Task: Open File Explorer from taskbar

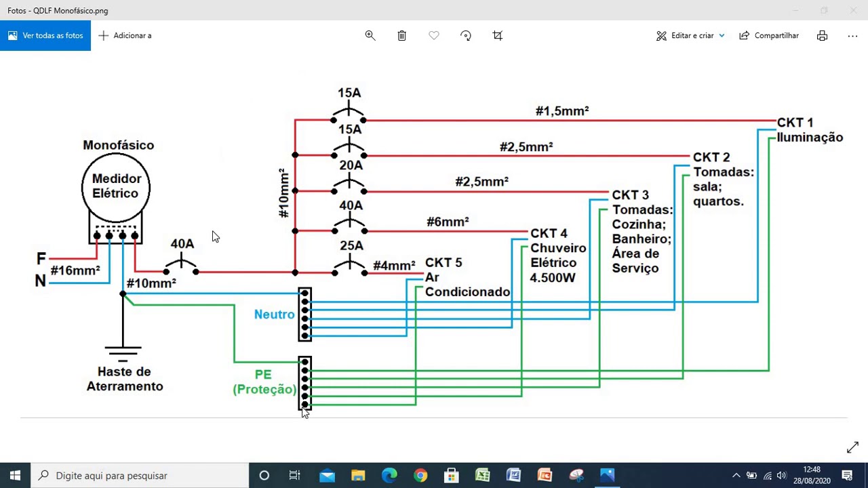Action: [358, 475]
